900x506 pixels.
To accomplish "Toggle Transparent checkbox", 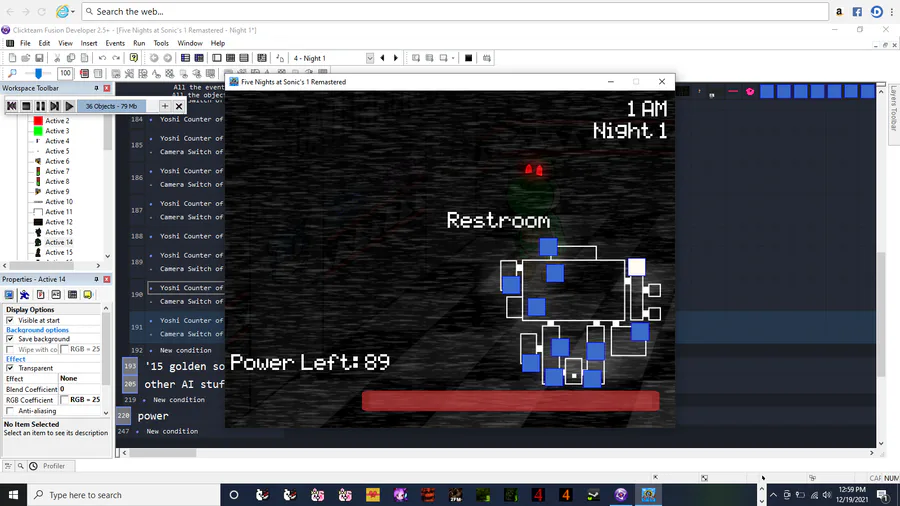I will tap(10, 368).
